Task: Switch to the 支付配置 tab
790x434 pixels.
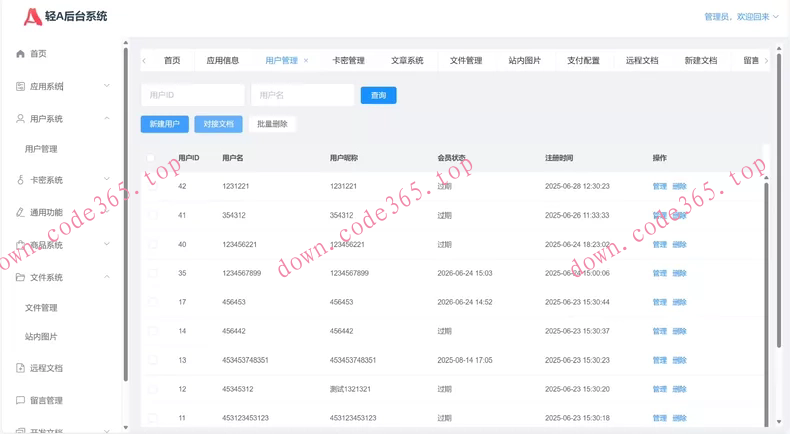Action: coord(583,60)
